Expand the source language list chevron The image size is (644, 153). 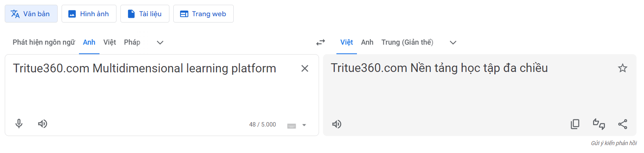point(160,42)
